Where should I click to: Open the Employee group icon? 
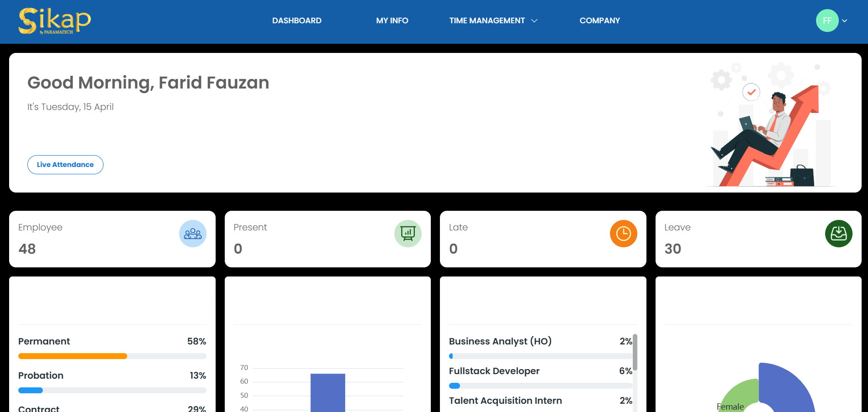pos(193,234)
